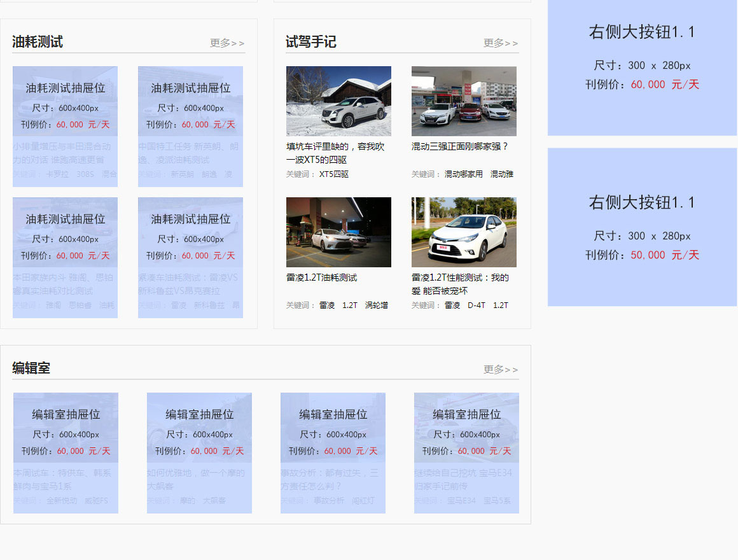Select the 油耗测试 section heading

coord(38,42)
